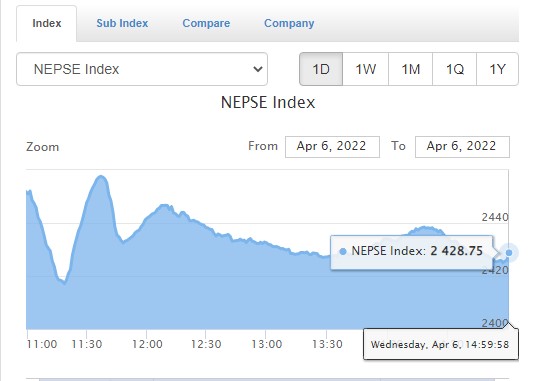
Task: Click the 2440 y-axis label
Action: click(495, 217)
